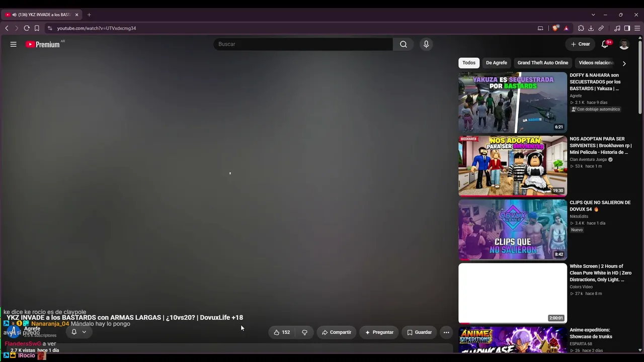
Task: Click the cast/screen icon in address bar
Action: click(540, 28)
